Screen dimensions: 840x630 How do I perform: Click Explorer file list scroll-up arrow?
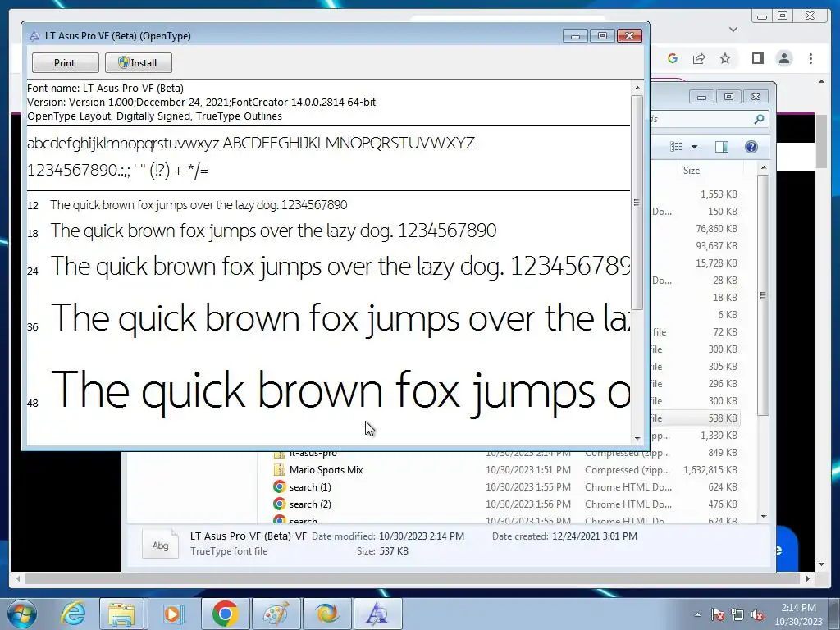[x=764, y=168]
